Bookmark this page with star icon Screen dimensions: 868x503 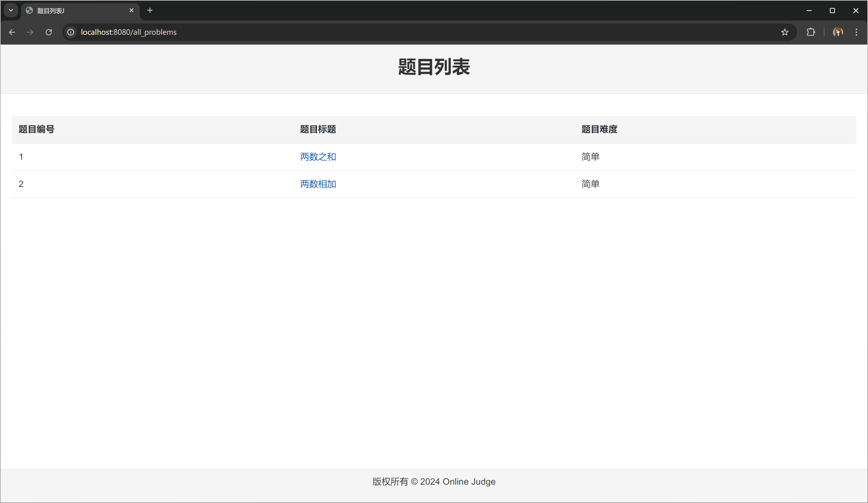785,32
